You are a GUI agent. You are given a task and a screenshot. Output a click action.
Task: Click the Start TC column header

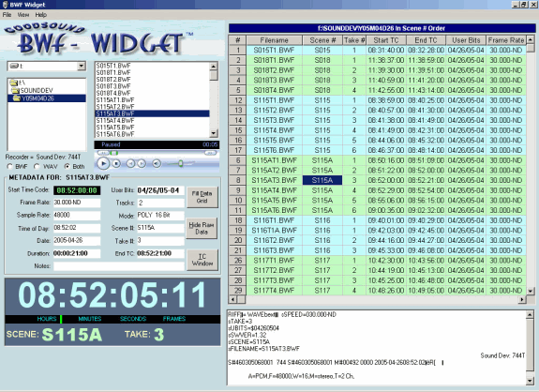click(385, 40)
